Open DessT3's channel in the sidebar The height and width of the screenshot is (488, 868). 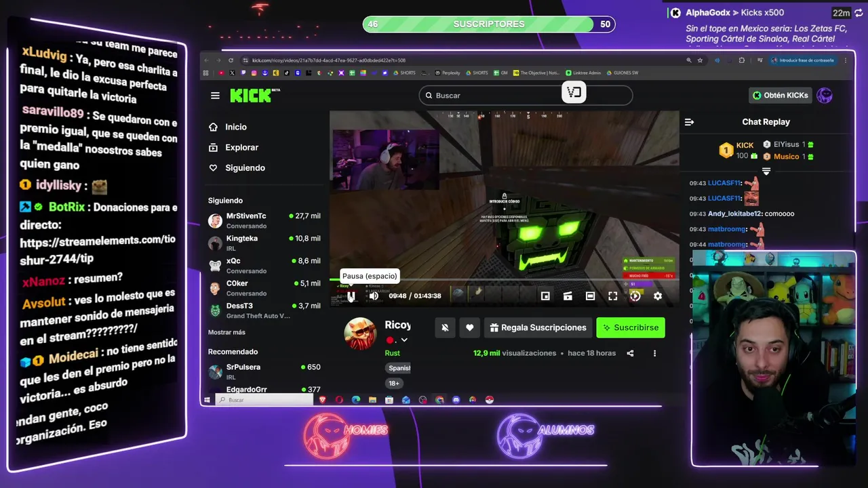264,310
